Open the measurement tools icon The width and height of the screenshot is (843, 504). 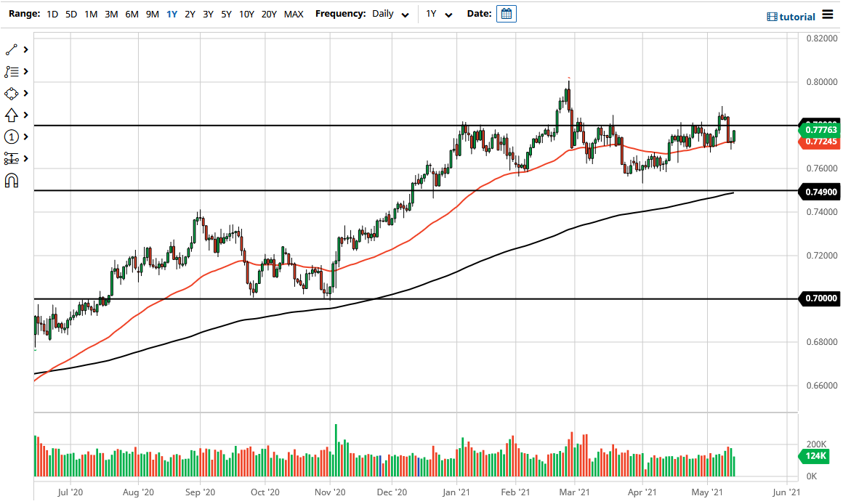click(12, 158)
